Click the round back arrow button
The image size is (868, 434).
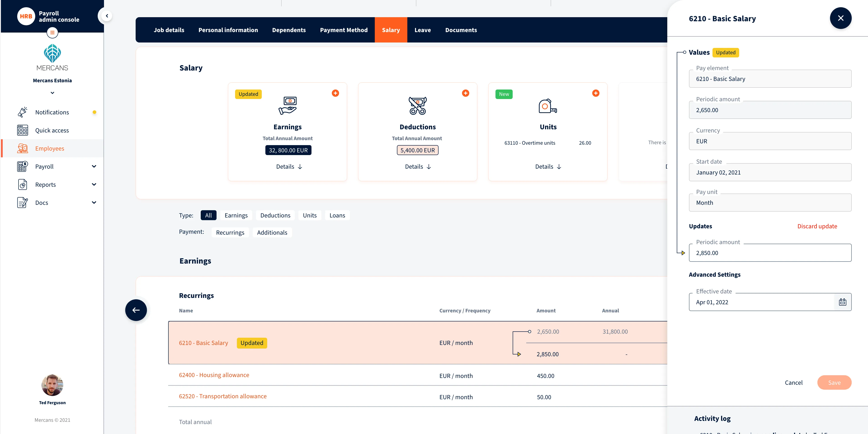tap(136, 310)
